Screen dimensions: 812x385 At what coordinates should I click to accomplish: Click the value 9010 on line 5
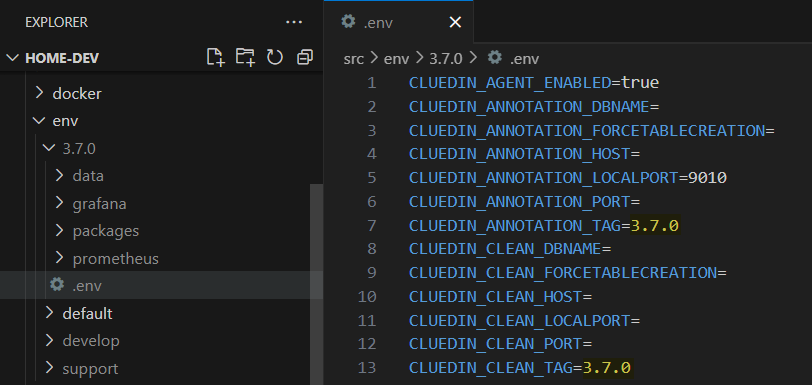click(x=707, y=178)
